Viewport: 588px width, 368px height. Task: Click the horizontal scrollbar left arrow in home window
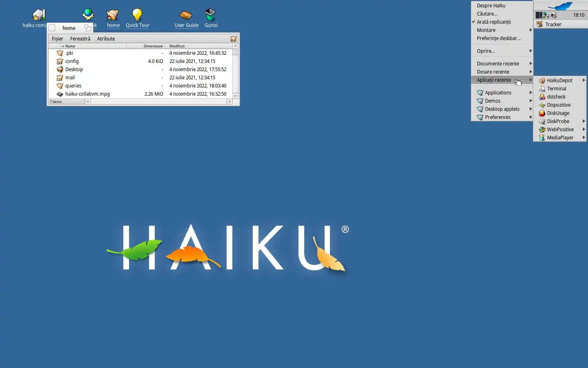coord(88,102)
